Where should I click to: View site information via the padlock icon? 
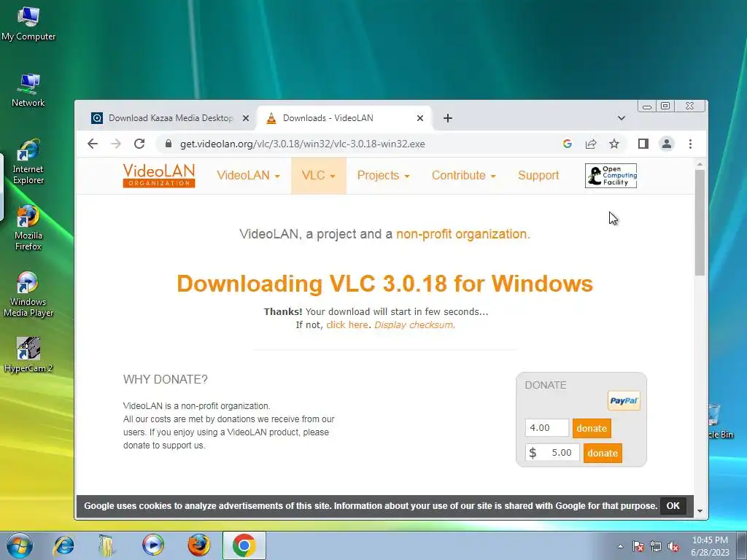tap(169, 144)
